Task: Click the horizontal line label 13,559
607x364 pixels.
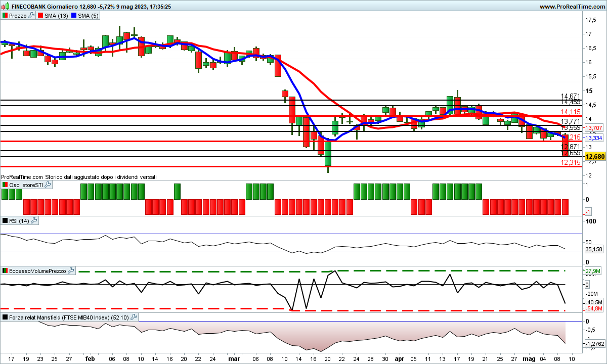Action: tap(571, 127)
